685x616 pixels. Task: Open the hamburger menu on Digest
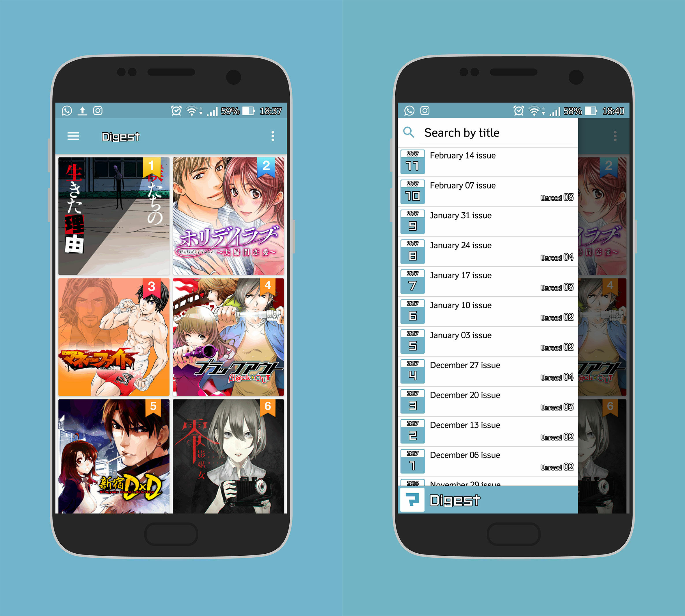(x=71, y=136)
